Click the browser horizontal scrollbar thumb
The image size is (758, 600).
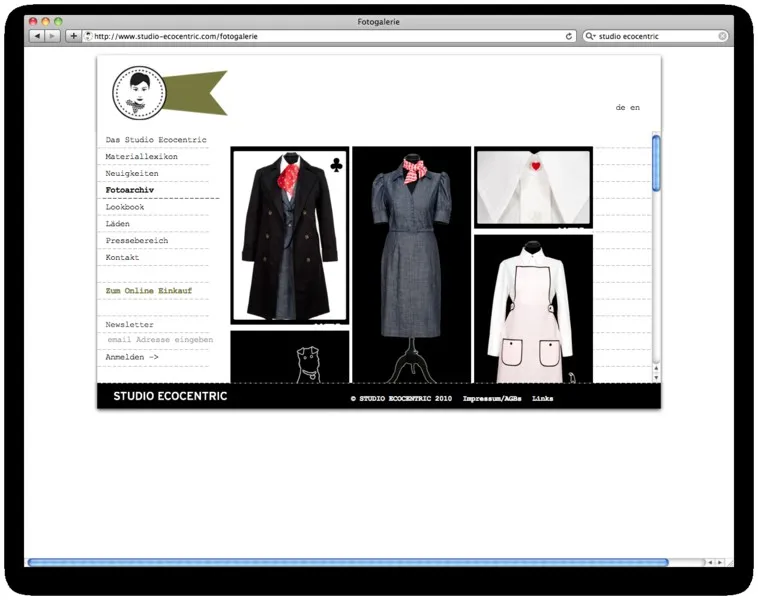(348, 562)
